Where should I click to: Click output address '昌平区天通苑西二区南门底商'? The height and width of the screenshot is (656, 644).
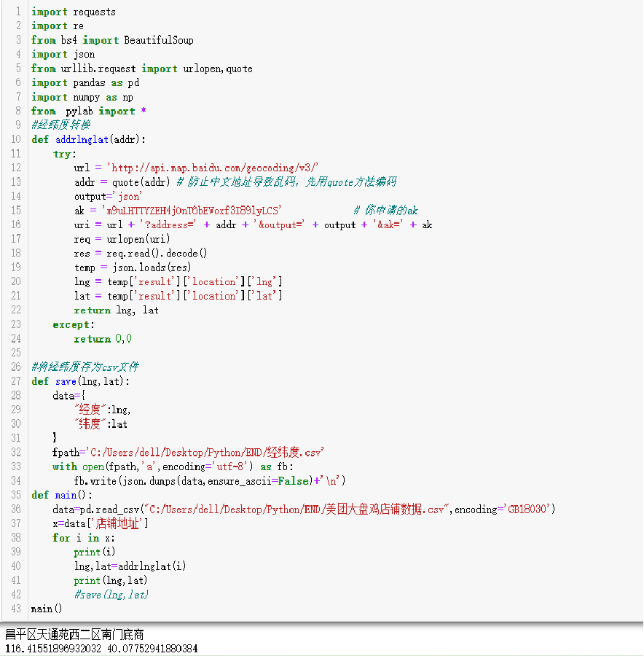click(x=74, y=635)
